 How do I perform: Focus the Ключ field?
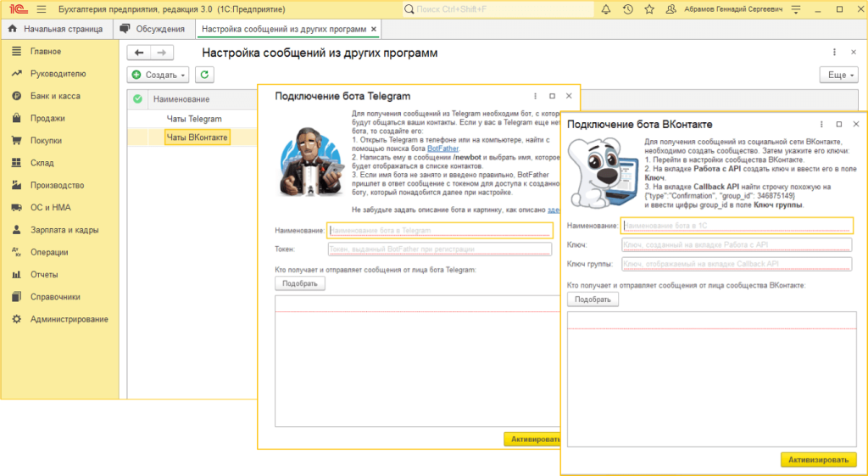click(x=737, y=244)
